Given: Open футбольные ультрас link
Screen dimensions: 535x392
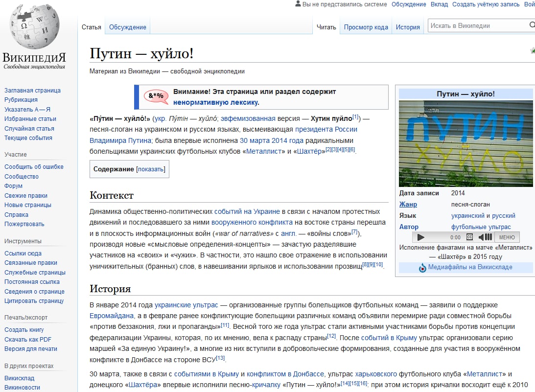Looking at the screenshot, I should [481, 227].
